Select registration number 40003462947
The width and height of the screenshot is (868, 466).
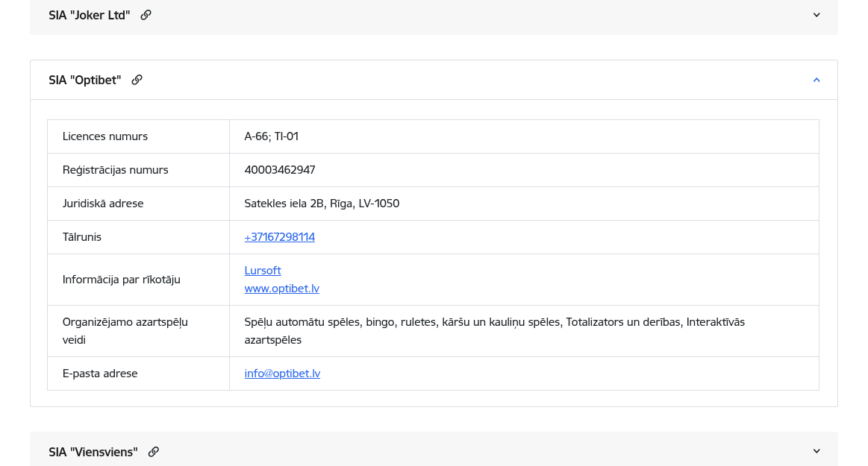click(280, 170)
